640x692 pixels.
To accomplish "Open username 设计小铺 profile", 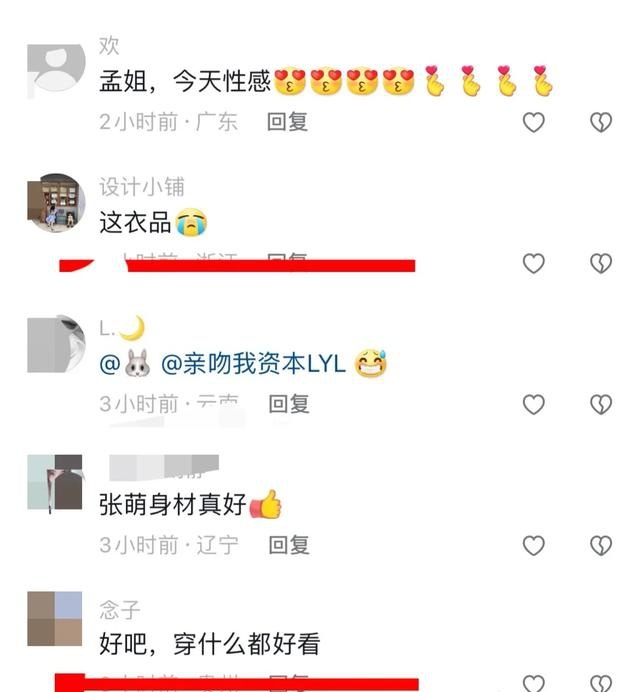I will click(x=142, y=187).
